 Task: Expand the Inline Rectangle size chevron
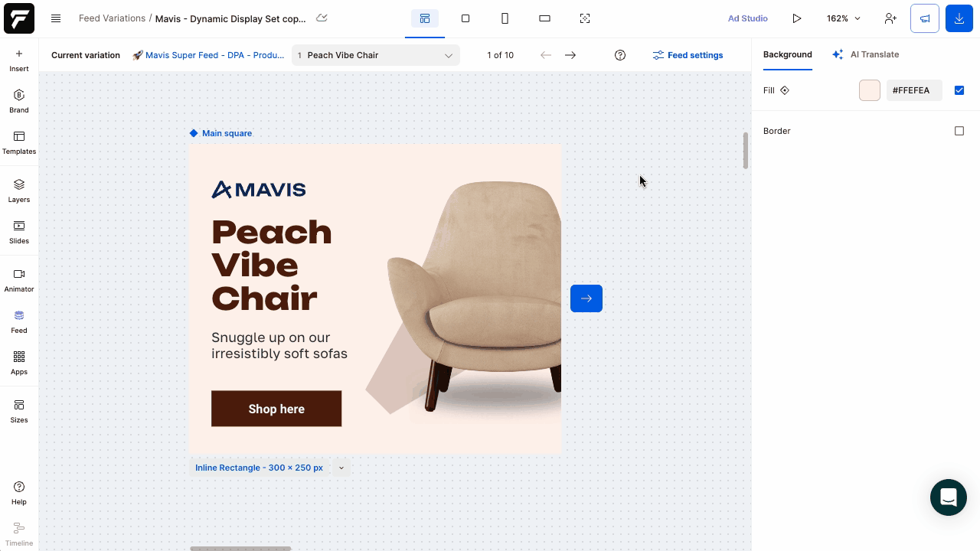[x=341, y=468]
